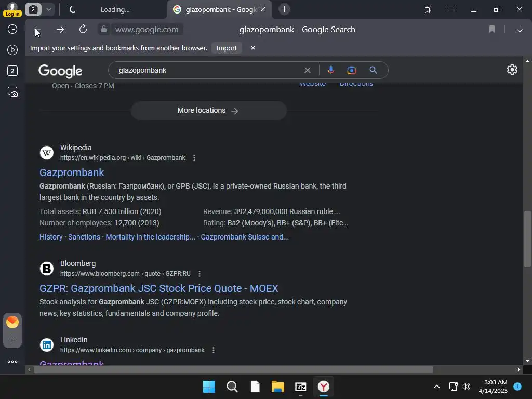This screenshot has height=399, width=532.
Task: Click the horizontal scrollbar thumb
Action: (x=233, y=369)
